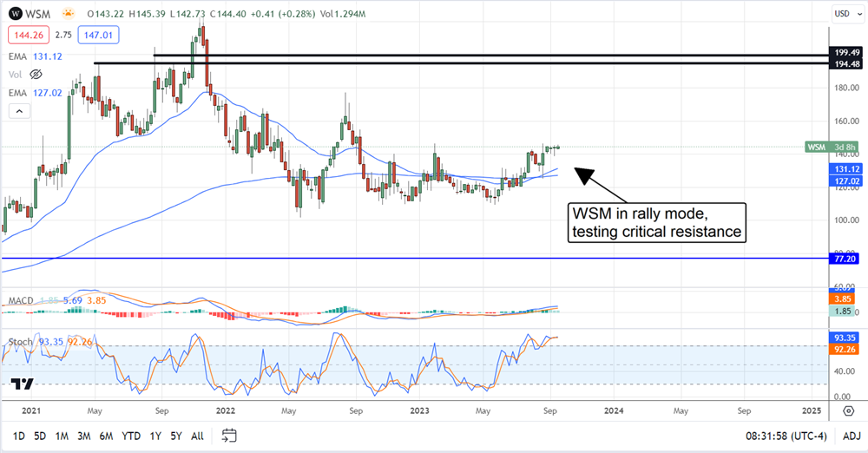Click the 2024 date axis label
Viewport: 868px width, 453px height.
click(614, 411)
